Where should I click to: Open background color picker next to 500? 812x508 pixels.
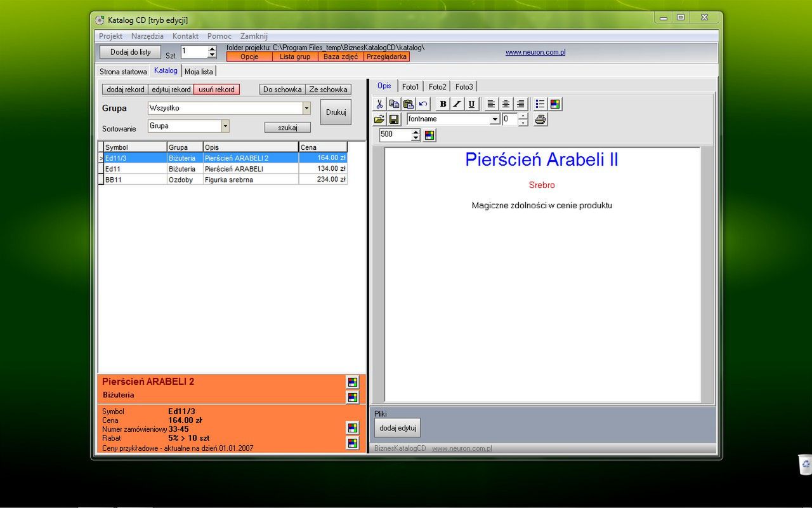tap(429, 135)
